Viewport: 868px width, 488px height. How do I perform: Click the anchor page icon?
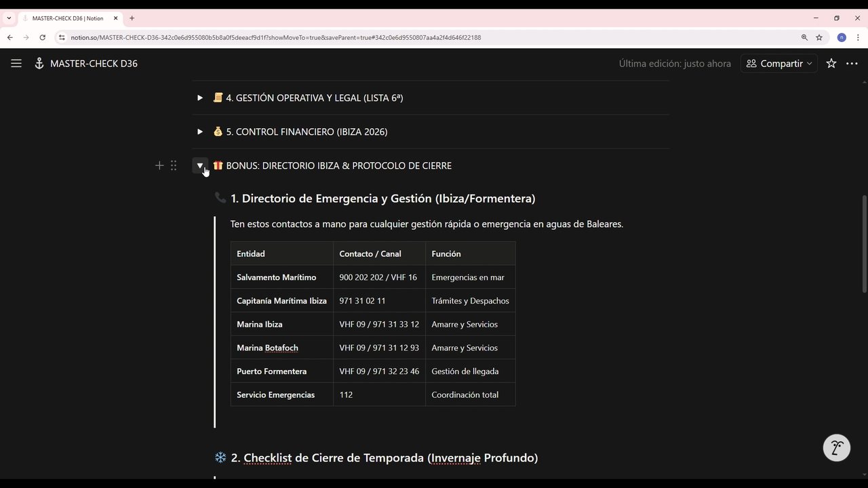click(39, 63)
